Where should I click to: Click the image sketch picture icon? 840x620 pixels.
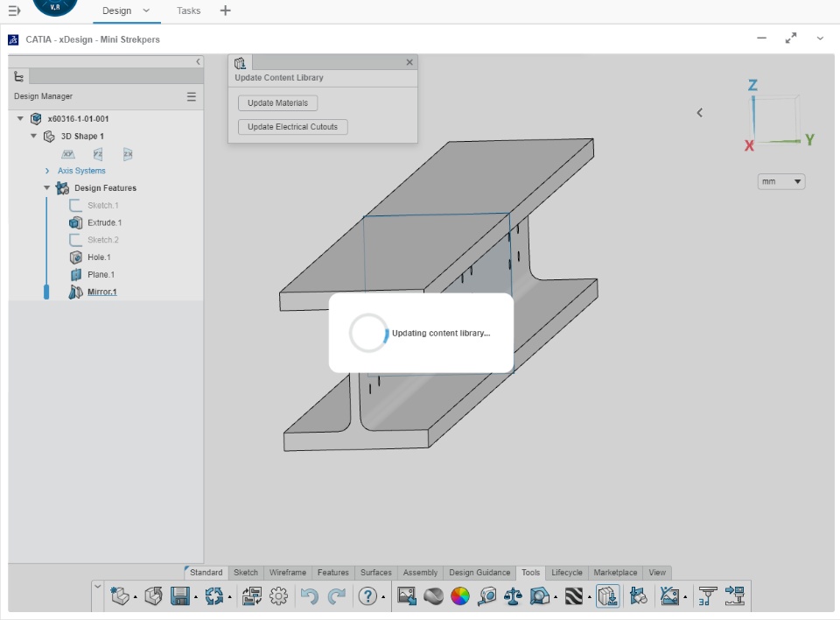pyautogui.click(x=669, y=595)
